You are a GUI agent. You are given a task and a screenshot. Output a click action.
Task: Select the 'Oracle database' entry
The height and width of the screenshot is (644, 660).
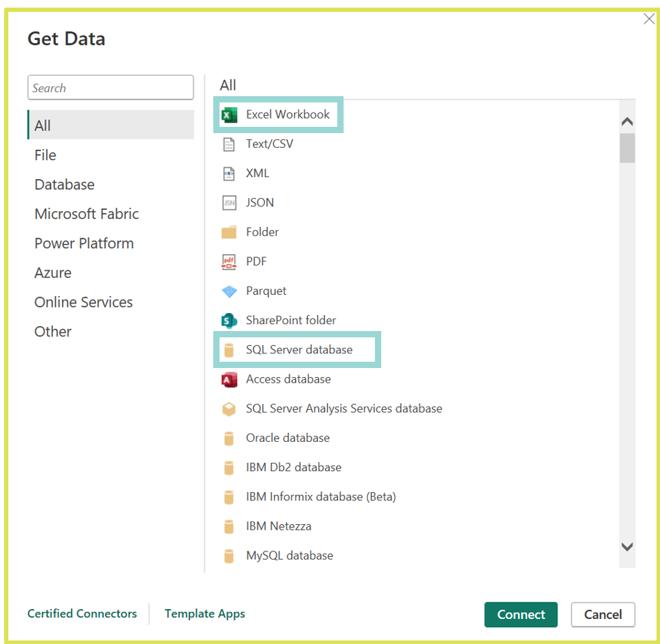pyautogui.click(x=288, y=438)
